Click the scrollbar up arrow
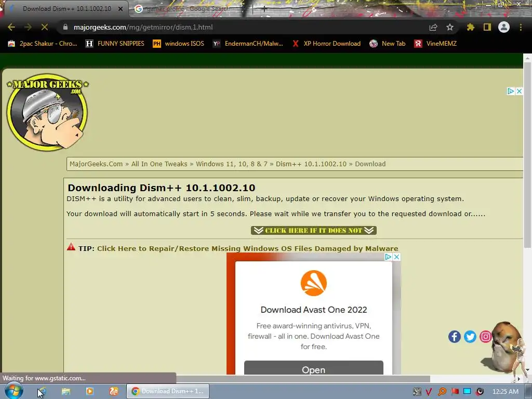This screenshot has width=532, height=399. point(527,58)
